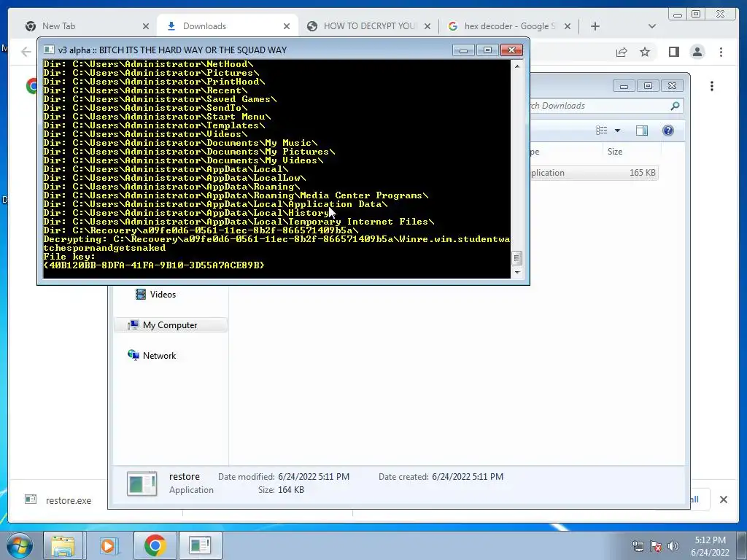
Task: Close the New Tab browser tab
Action: 146,26
